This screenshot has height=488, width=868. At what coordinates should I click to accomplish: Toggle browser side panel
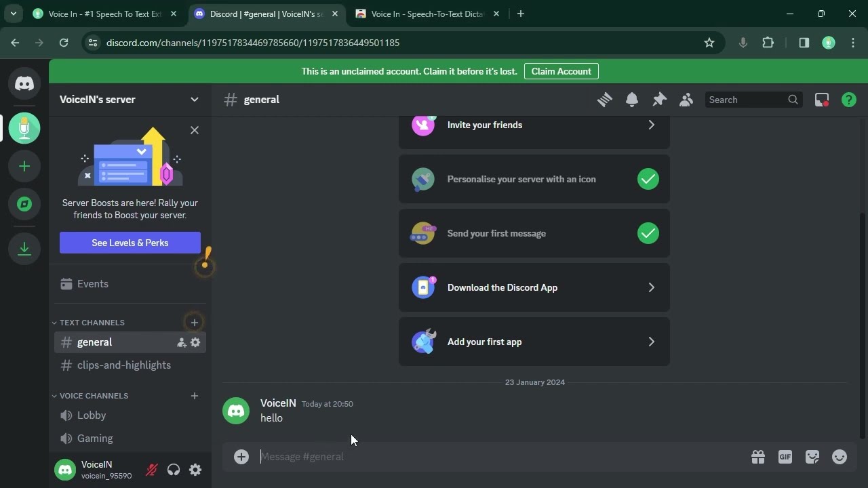pos(804,43)
